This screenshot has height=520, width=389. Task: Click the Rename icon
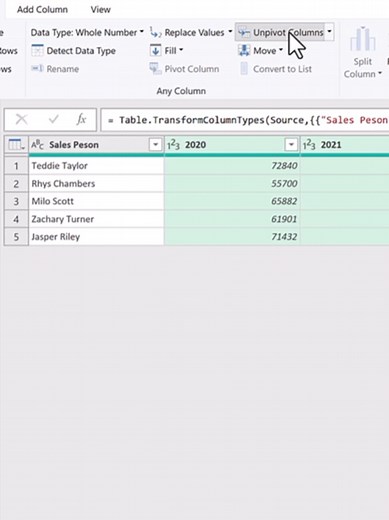tap(37, 69)
